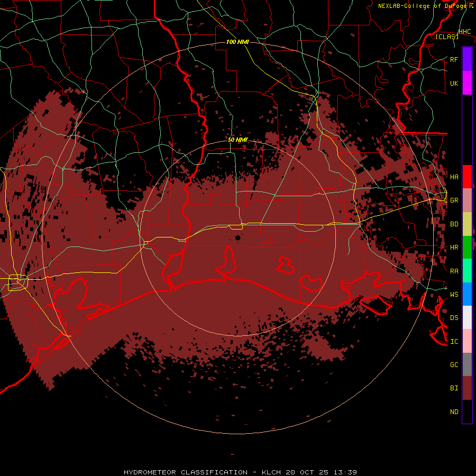Click the RA legend label

tap(454, 271)
